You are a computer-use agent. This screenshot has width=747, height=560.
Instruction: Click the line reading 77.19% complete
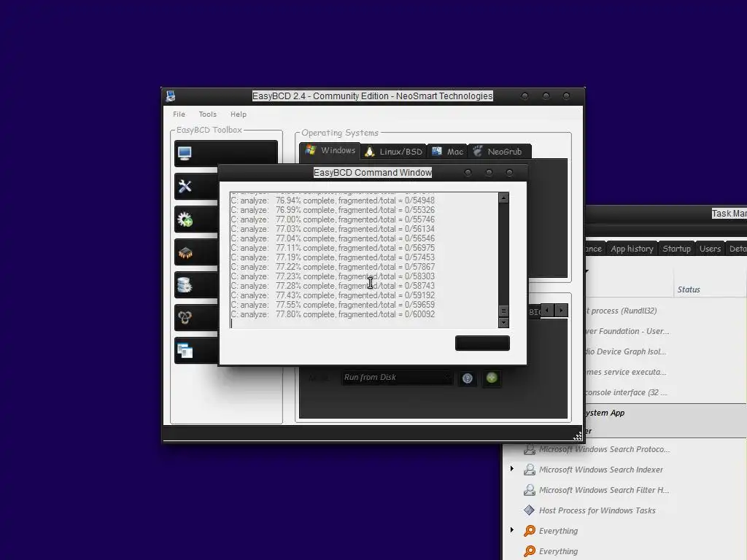click(333, 257)
